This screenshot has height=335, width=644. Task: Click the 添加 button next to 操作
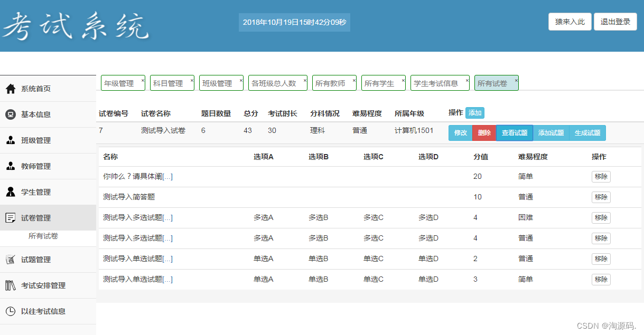pyautogui.click(x=475, y=113)
